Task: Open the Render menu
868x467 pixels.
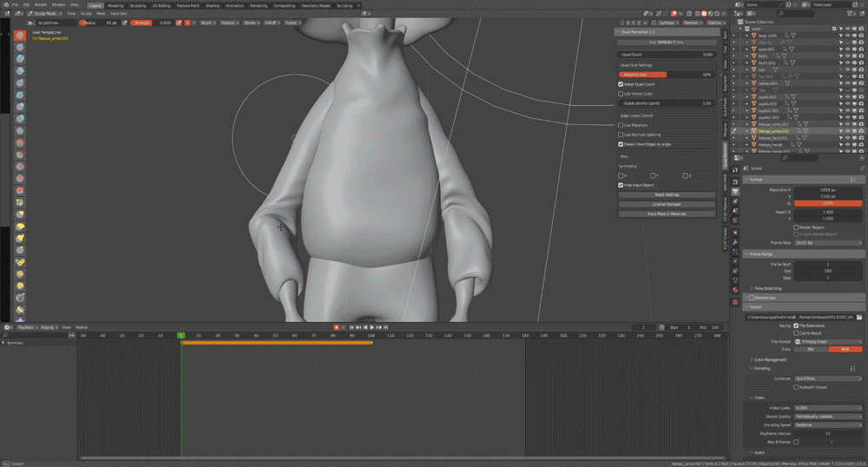Action: [x=41, y=4]
